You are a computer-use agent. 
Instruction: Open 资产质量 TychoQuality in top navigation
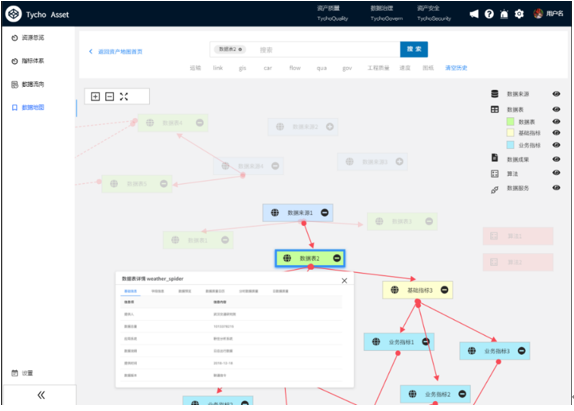pyautogui.click(x=332, y=13)
